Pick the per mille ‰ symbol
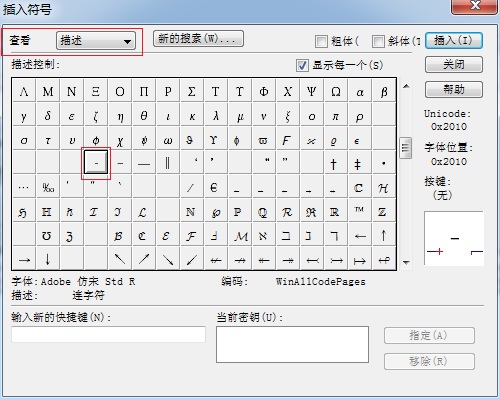The image size is (500, 399). coord(48,187)
